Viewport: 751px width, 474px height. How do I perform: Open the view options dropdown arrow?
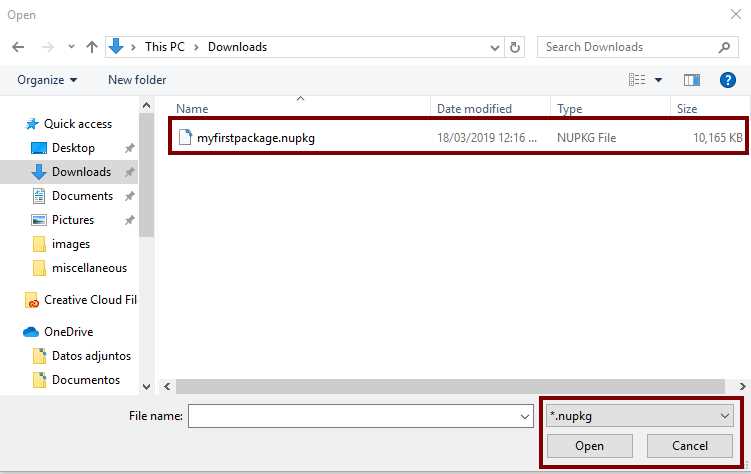pyautogui.click(x=659, y=80)
